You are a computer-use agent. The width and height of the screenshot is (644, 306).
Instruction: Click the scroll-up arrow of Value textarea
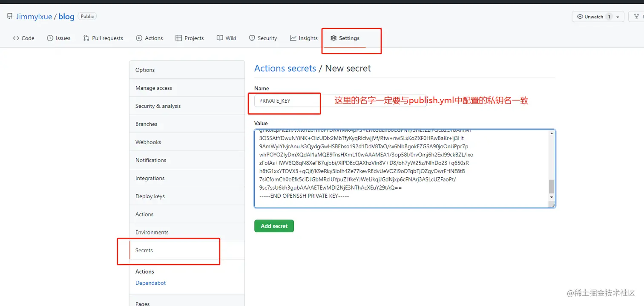(x=552, y=133)
